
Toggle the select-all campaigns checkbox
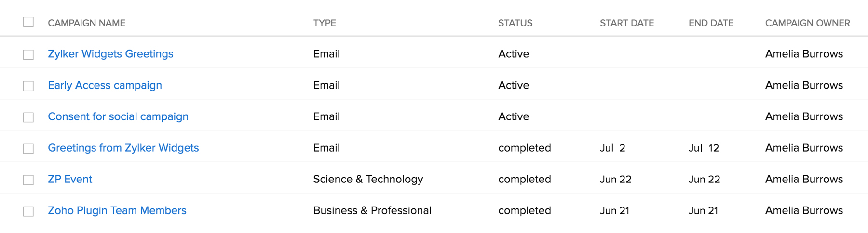coord(28,22)
